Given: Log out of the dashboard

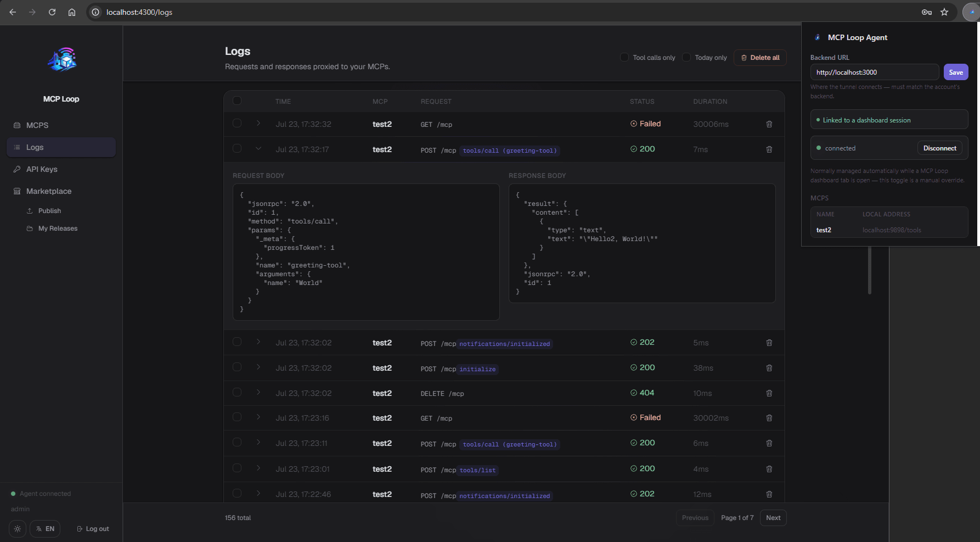Looking at the screenshot, I should click(x=93, y=529).
